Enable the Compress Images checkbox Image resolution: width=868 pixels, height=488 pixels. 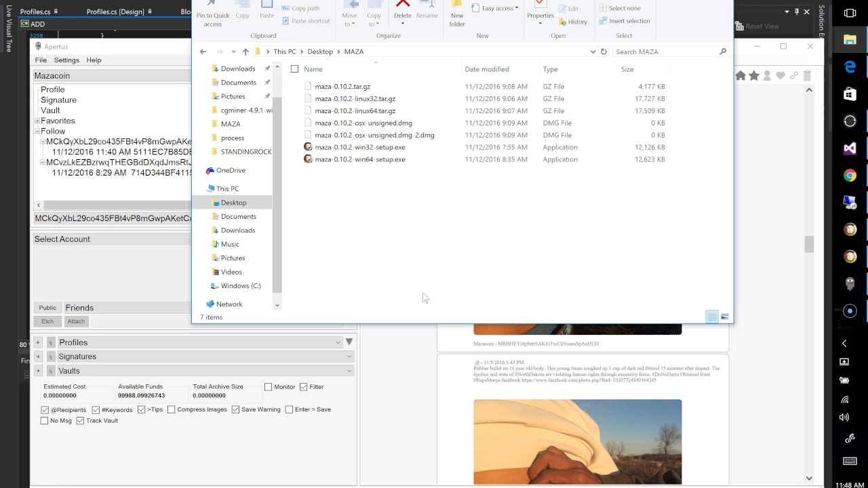(172, 409)
